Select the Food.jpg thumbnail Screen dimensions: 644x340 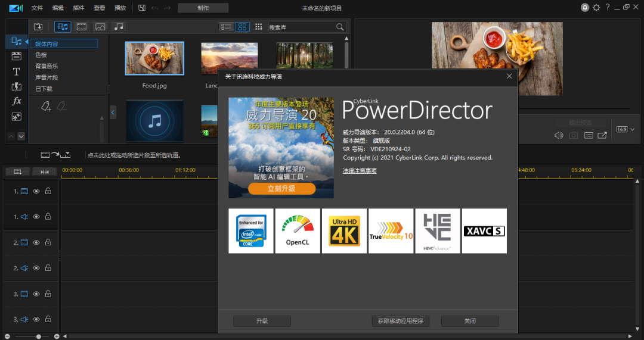pos(154,58)
